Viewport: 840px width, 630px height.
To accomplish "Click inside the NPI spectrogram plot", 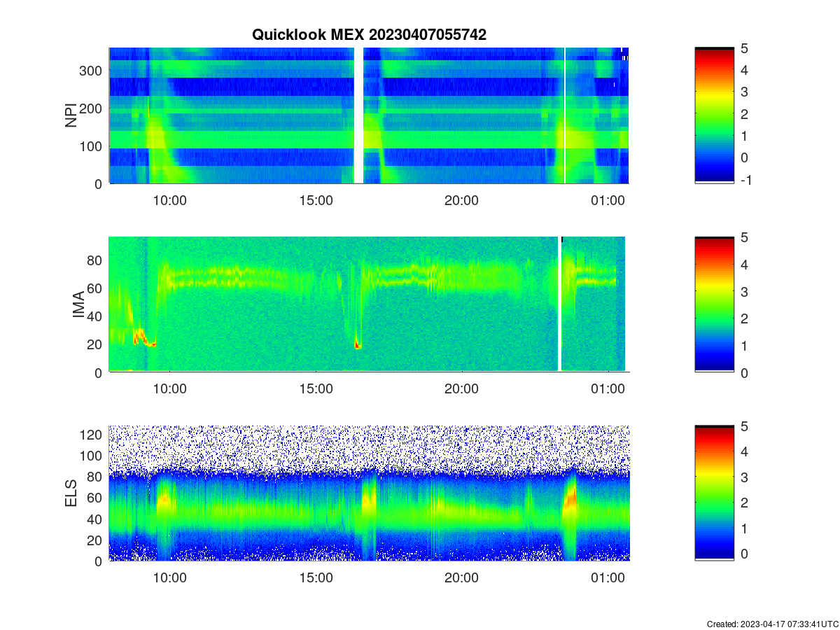I will click(x=369, y=115).
